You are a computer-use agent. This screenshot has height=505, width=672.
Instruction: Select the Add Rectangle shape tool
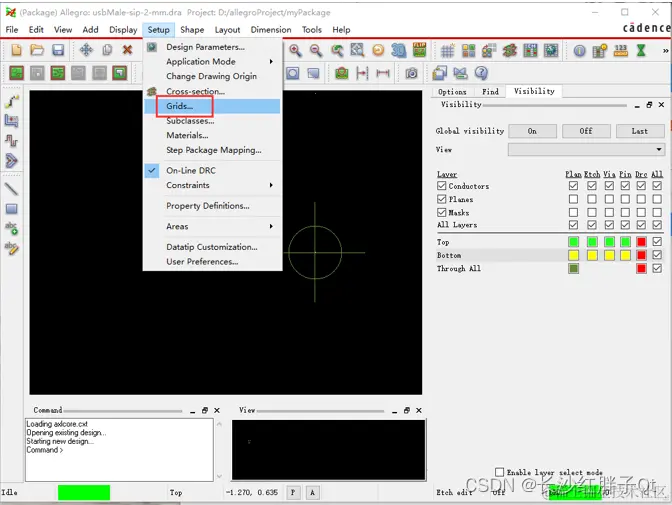tap(12, 209)
